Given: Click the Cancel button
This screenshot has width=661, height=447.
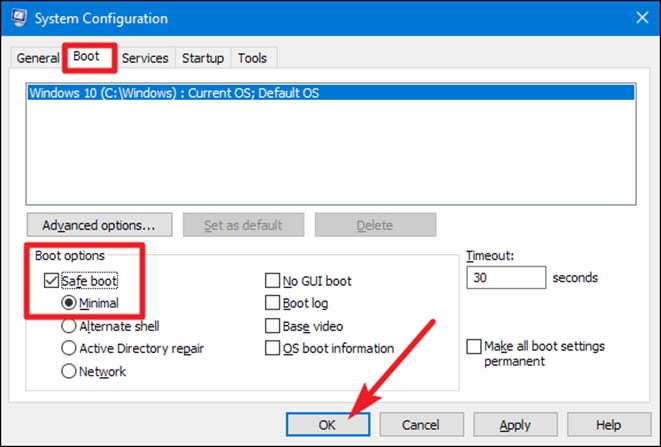Looking at the screenshot, I should point(422,424).
